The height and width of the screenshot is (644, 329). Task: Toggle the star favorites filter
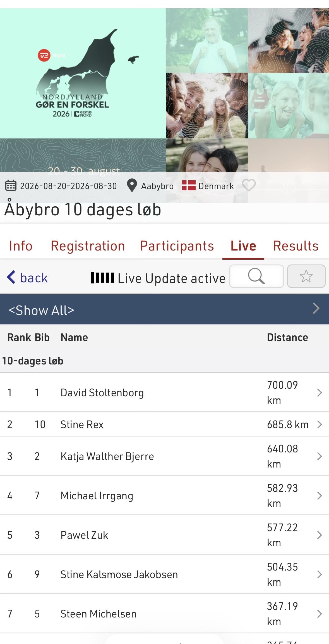click(306, 276)
